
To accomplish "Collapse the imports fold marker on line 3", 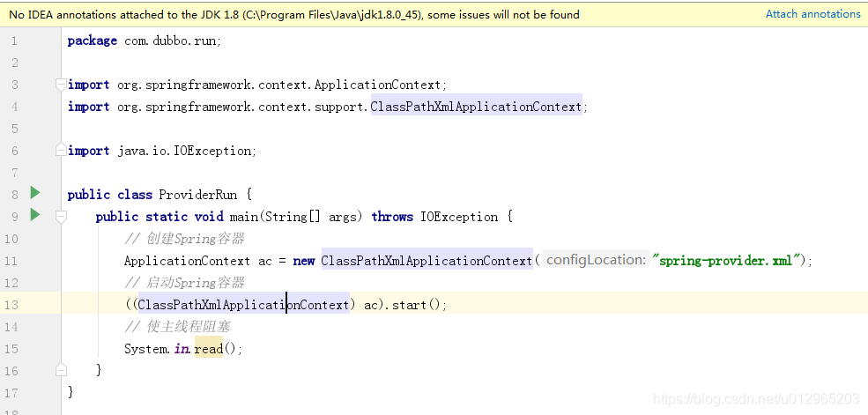I will coord(61,85).
